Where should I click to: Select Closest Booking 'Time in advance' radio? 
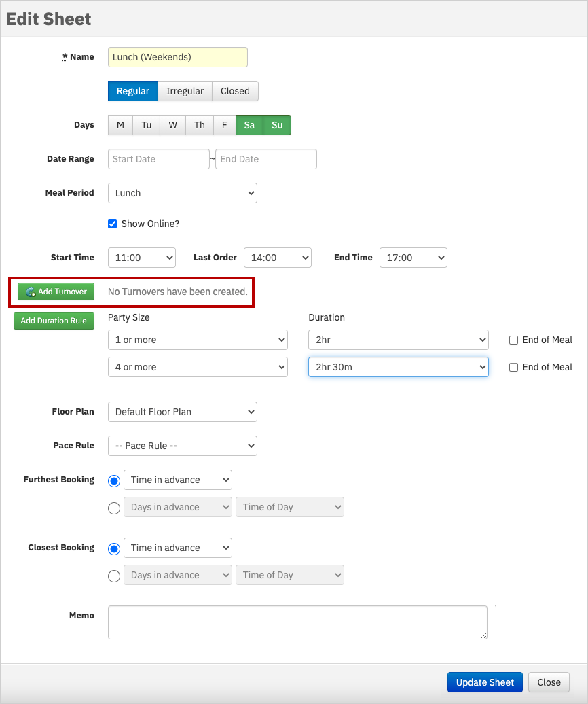[x=114, y=548]
